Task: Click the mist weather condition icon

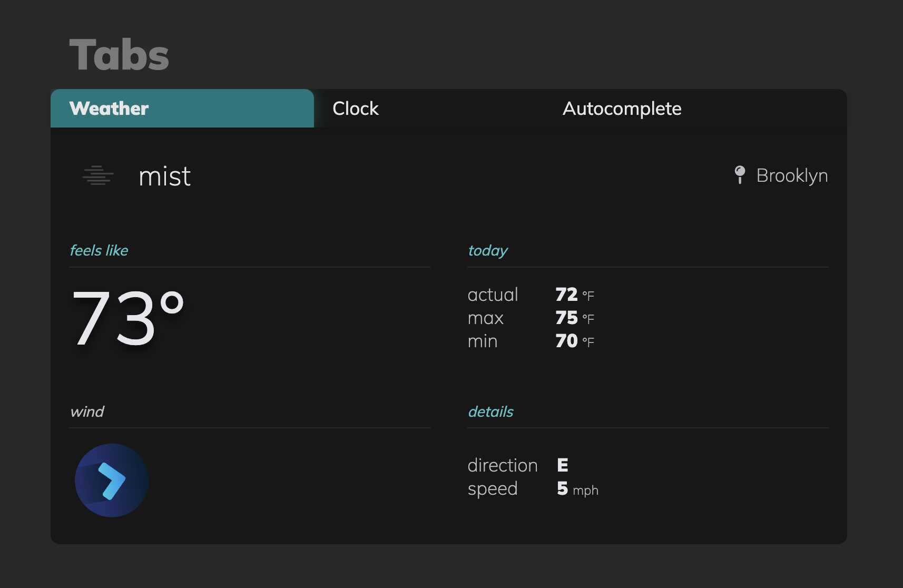Action: tap(98, 175)
